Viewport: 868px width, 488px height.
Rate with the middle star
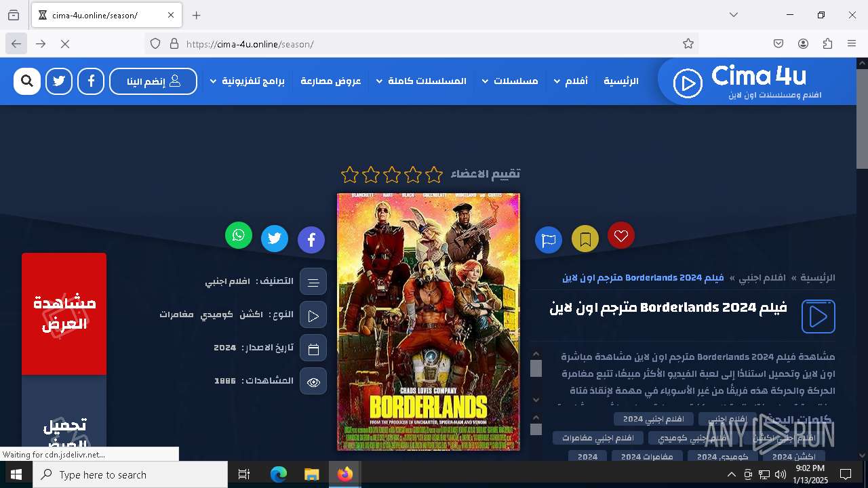tap(392, 175)
